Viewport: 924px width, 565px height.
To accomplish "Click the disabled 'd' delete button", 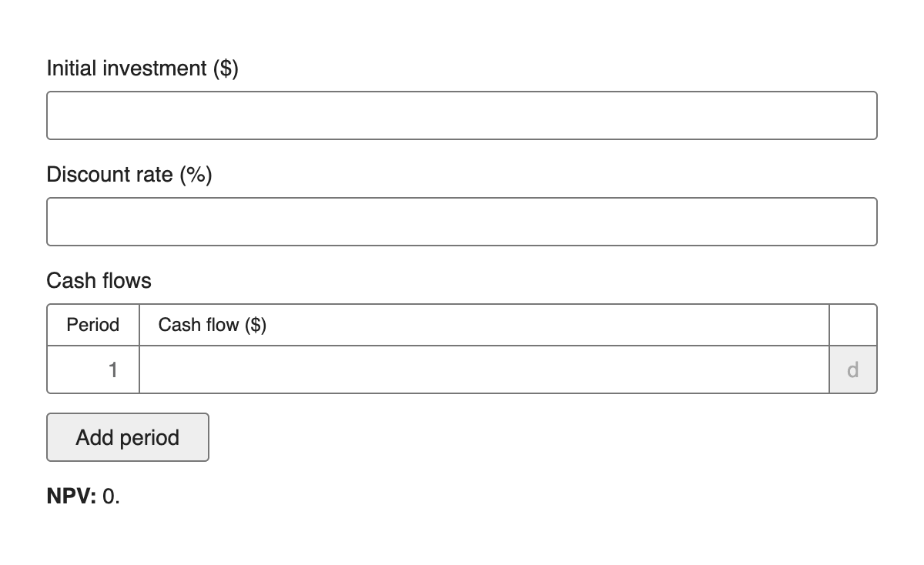I will click(853, 369).
